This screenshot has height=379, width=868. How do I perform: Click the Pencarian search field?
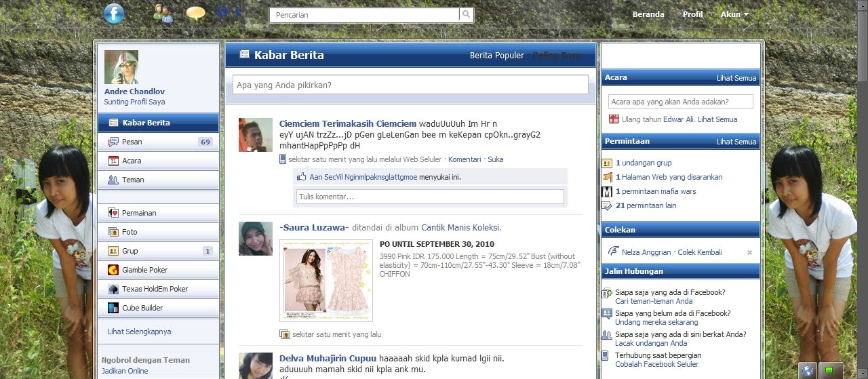coord(364,14)
